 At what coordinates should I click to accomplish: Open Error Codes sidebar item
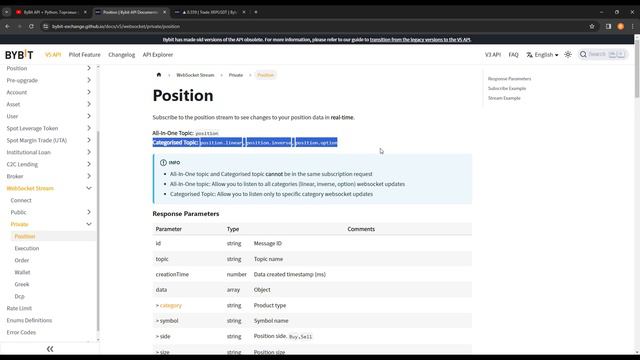click(x=21, y=332)
